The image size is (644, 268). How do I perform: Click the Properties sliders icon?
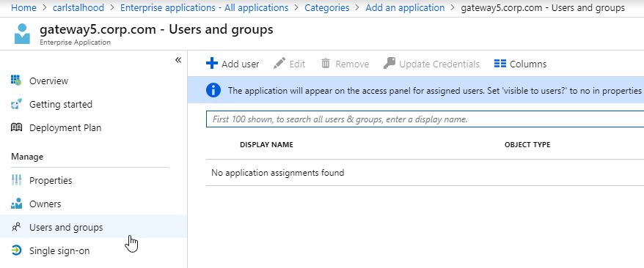16,180
